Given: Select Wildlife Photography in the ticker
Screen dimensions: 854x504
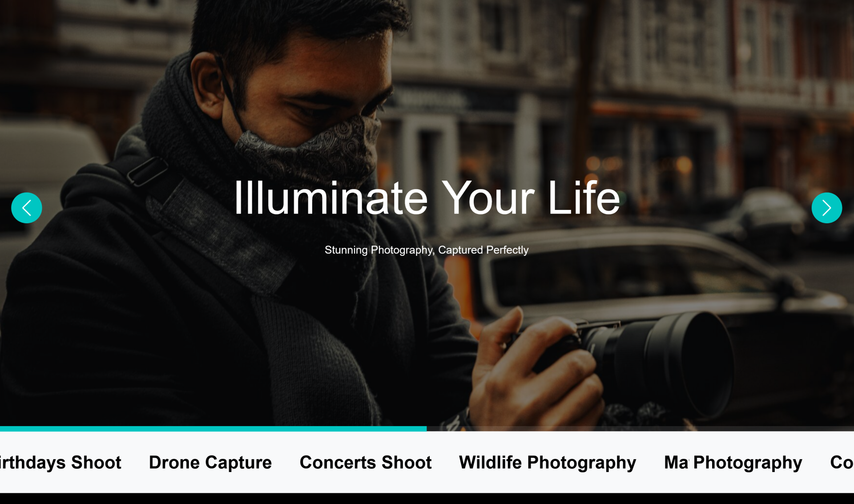Looking at the screenshot, I should pyautogui.click(x=548, y=463).
